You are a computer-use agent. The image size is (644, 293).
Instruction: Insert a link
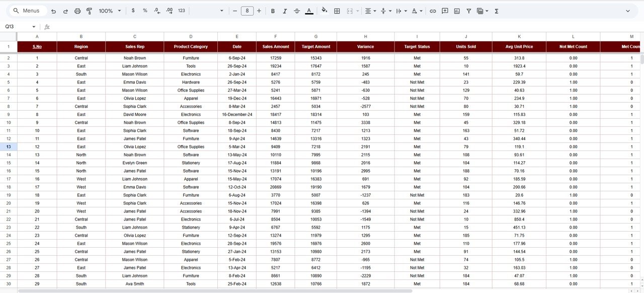point(433,11)
